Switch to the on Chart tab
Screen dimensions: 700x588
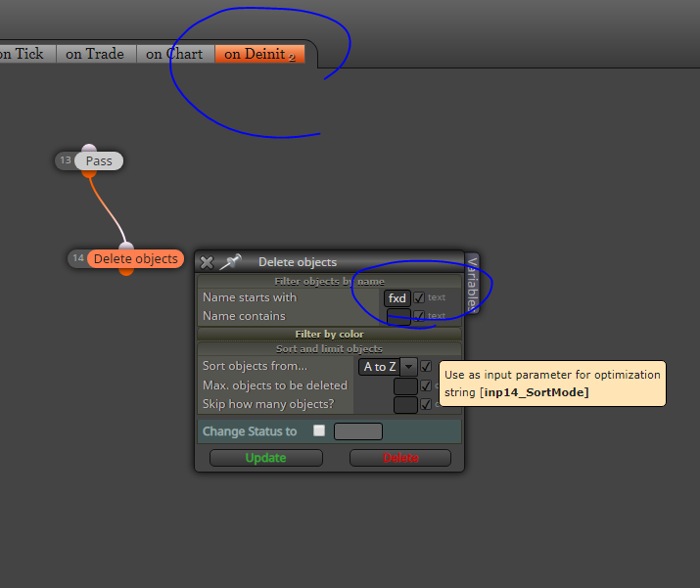coord(175,54)
